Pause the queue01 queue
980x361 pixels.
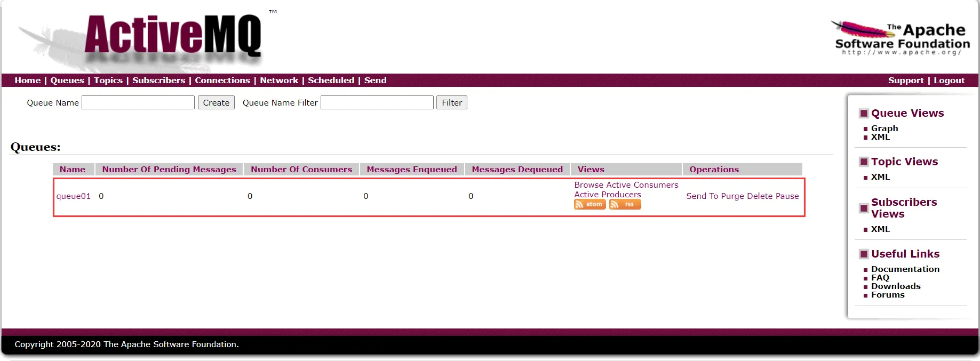pyautogui.click(x=787, y=196)
